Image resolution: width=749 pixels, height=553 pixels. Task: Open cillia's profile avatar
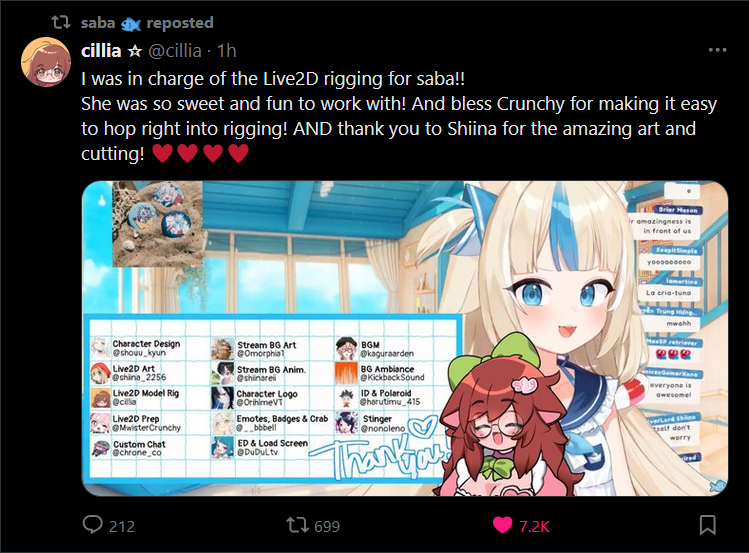46,62
